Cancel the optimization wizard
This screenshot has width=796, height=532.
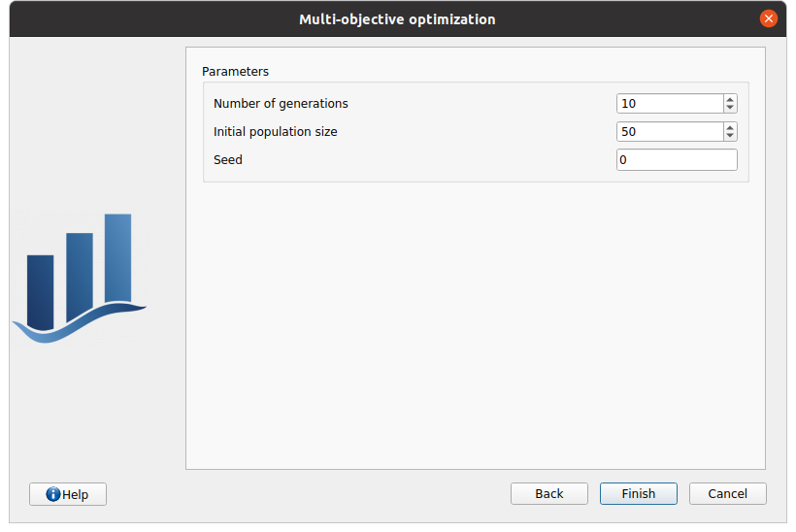(x=727, y=494)
